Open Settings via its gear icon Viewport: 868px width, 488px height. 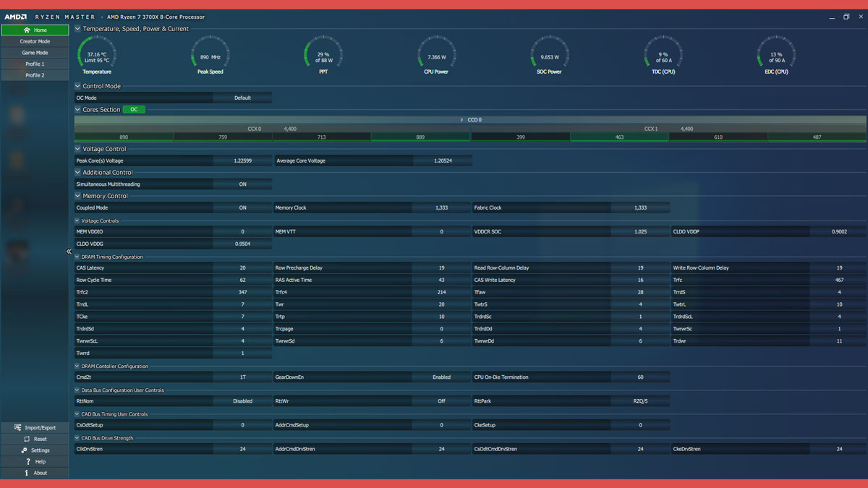tap(25, 450)
